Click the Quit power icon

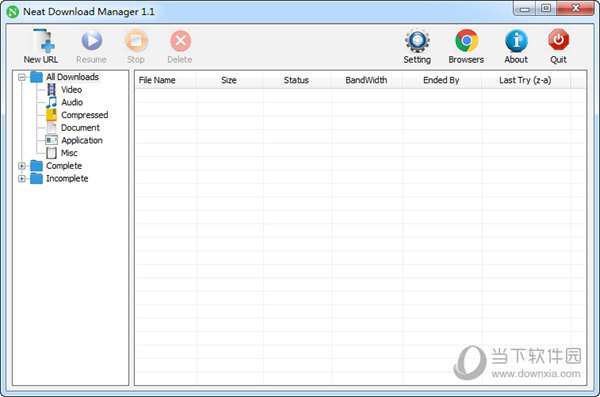tap(558, 40)
